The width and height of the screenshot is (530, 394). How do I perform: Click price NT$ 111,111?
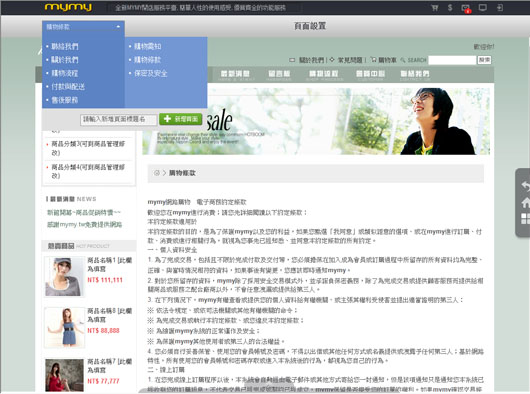105,280
